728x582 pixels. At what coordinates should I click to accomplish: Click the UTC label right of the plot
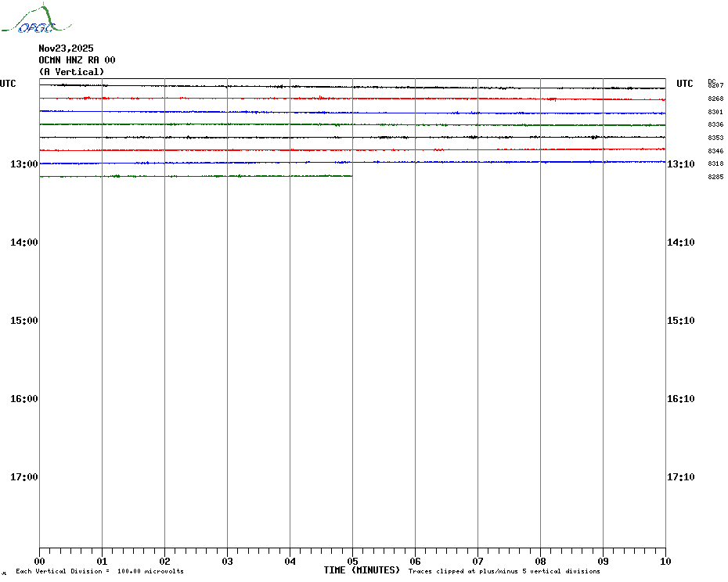point(684,84)
